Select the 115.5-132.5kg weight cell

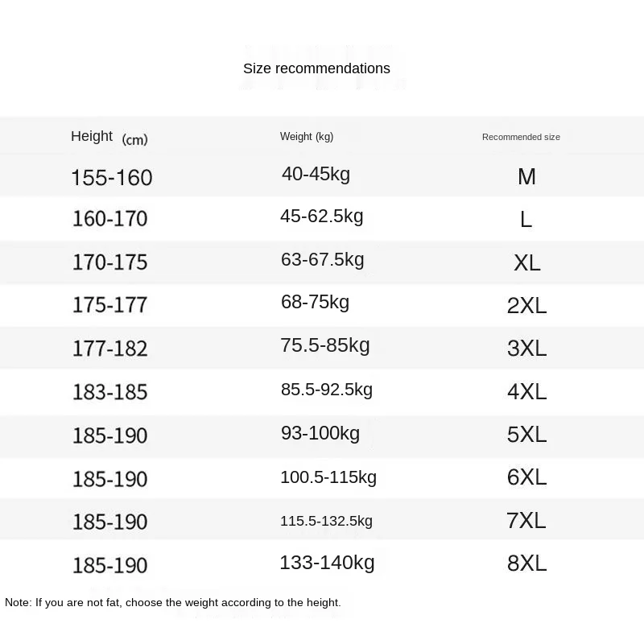[326, 521]
